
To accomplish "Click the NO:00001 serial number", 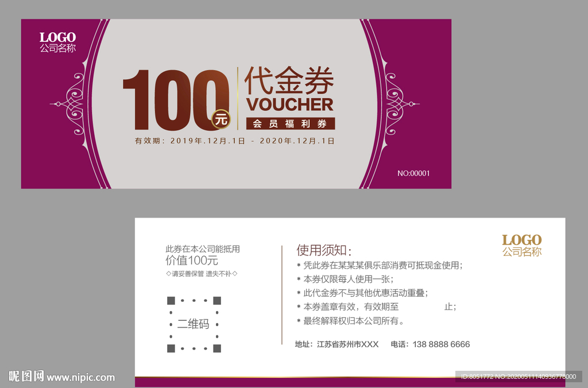I will (413, 173).
